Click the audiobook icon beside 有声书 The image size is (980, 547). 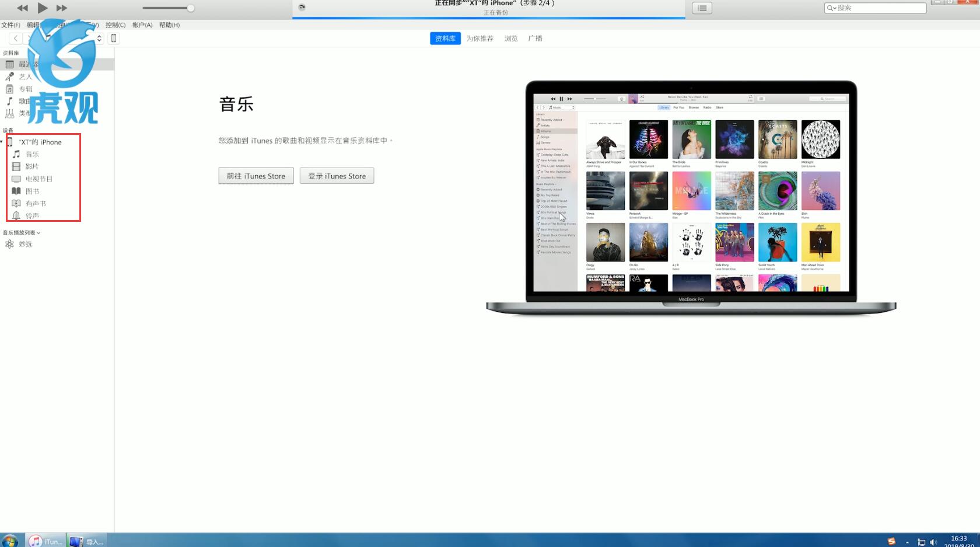[16, 203]
